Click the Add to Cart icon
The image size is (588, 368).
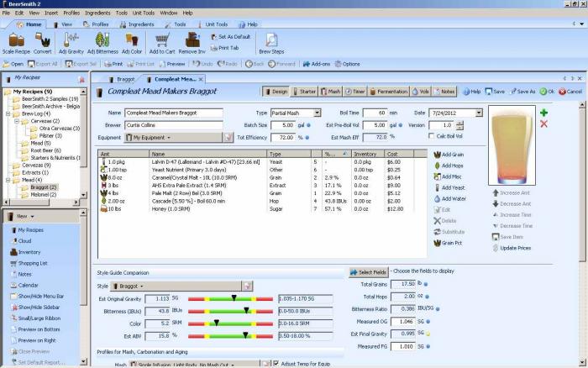tap(162, 43)
